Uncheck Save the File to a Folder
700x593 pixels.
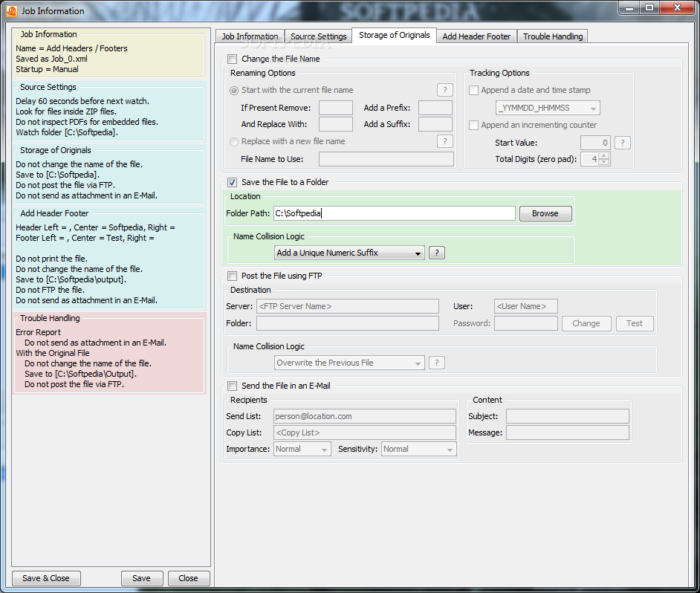click(x=232, y=182)
